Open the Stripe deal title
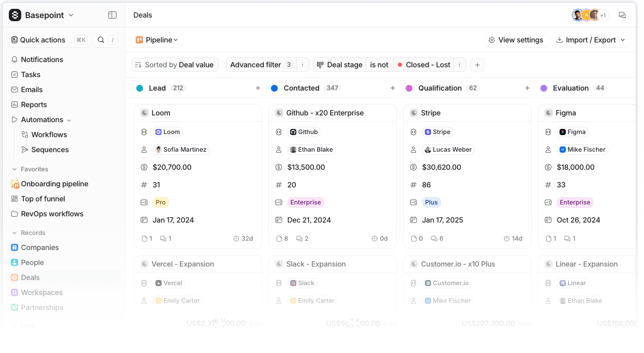This screenshot has width=644, height=353. click(431, 113)
